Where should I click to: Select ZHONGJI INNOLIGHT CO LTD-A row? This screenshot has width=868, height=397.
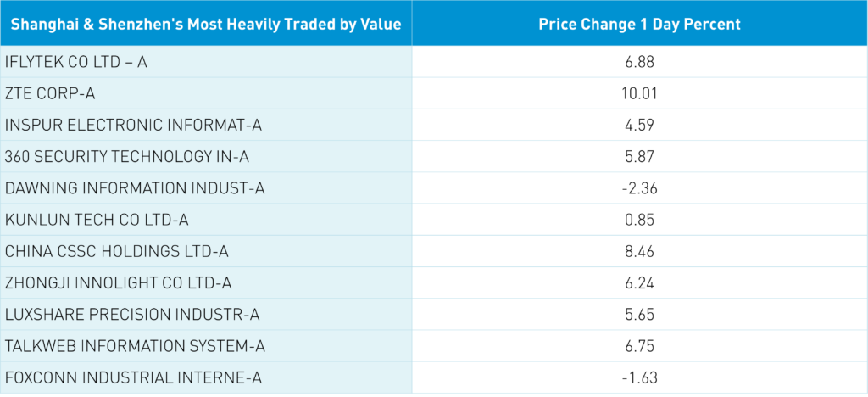tap(119, 282)
